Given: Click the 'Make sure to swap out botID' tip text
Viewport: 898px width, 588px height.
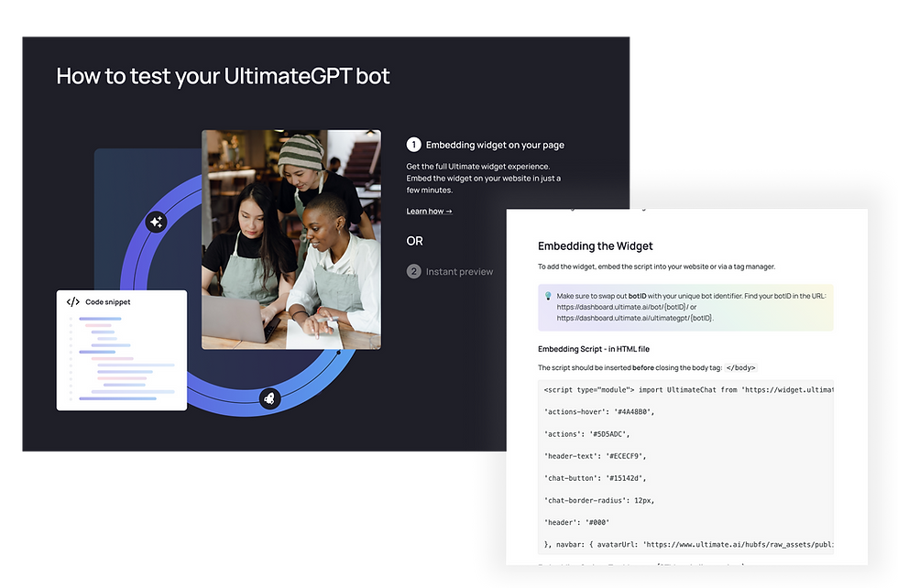Looking at the screenshot, I should coord(691,296).
